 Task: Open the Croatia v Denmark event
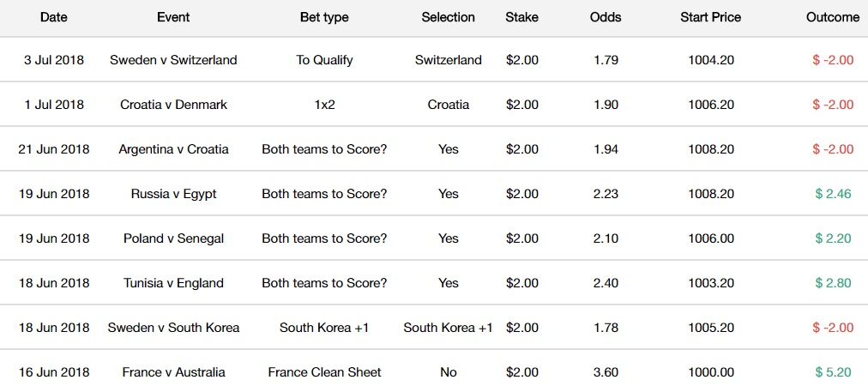[173, 105]
